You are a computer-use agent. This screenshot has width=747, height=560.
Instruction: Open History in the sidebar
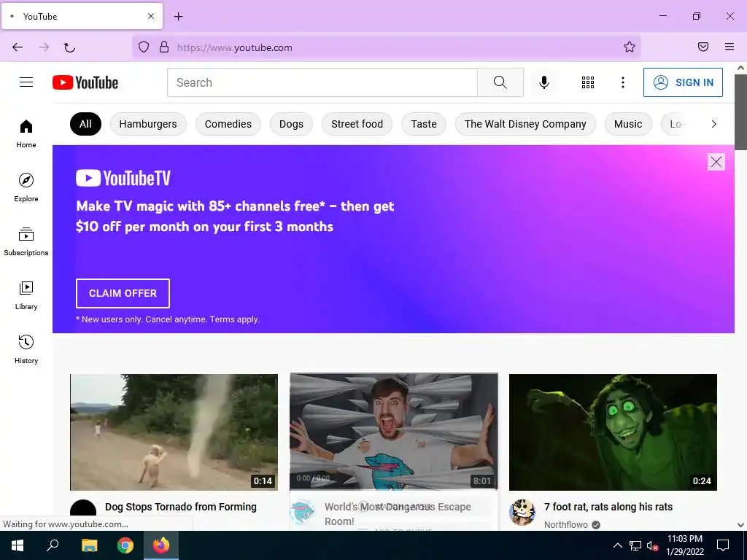click(26, 349)
